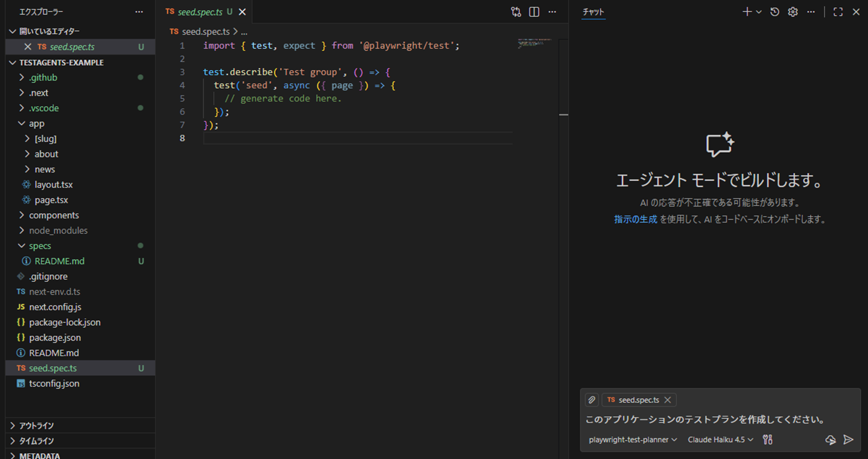Collapse the app folder
Screen dimensions: 868x459
tap(36, 123)
